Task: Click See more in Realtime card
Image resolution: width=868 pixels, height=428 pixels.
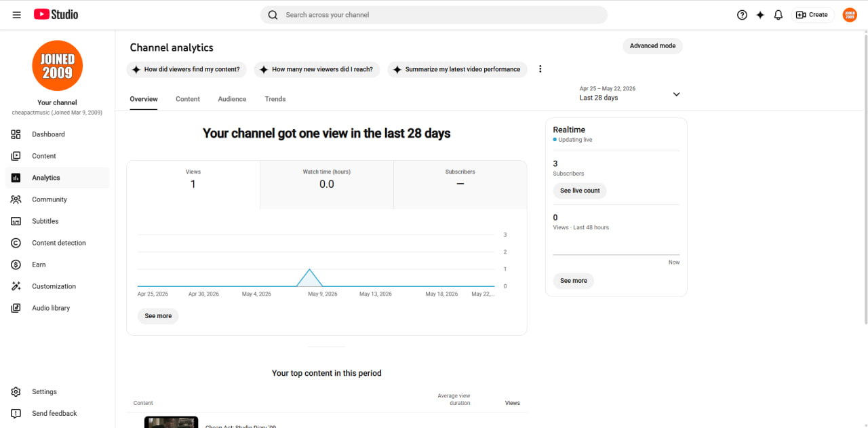Action: click(x=574, y=281)
